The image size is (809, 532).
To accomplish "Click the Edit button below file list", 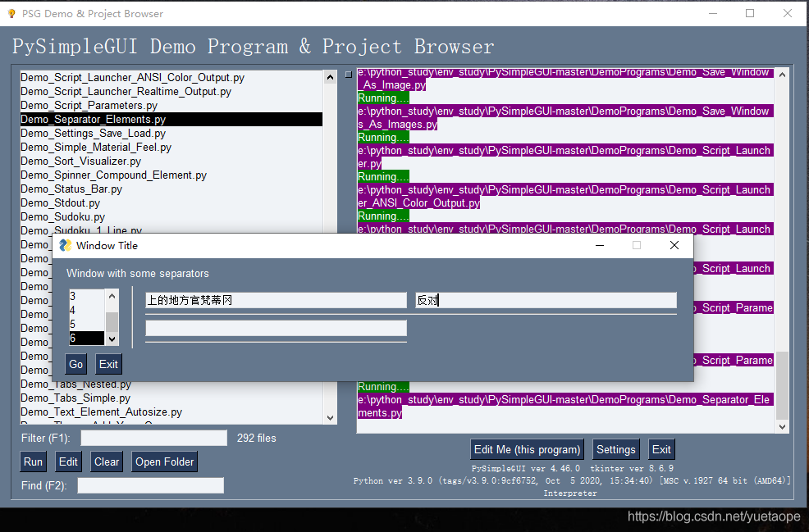I will pyautogui.click(x=68, y=462).
